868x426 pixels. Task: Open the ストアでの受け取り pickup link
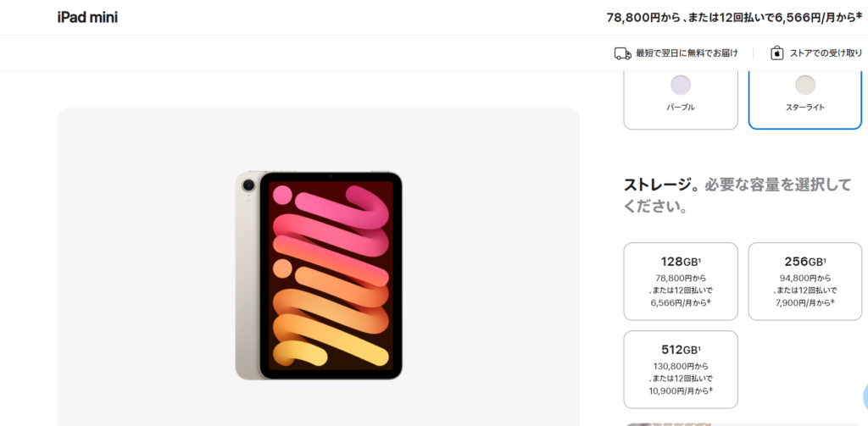coord(826,53)
